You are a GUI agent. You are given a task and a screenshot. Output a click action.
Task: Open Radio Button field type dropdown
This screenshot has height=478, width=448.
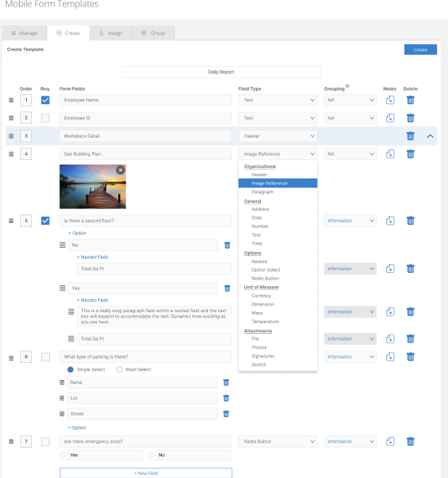pos(278,441)
